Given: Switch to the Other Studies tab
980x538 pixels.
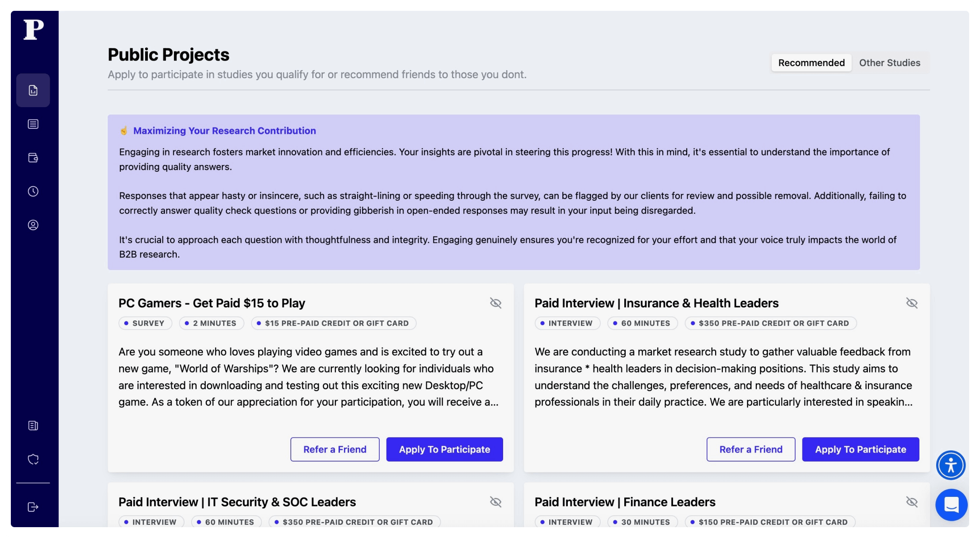Looking at the screenshot, I should [x=890, y=63].
